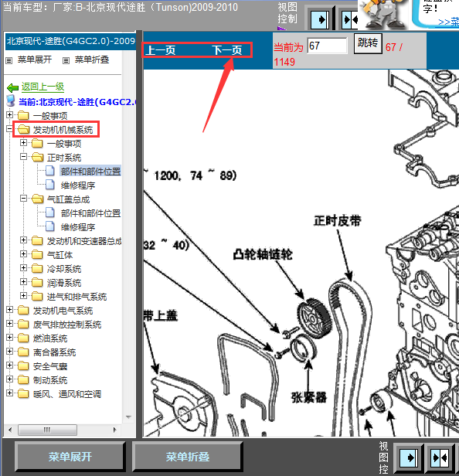Expand the 离合器系统 folder
459x476 pixels.
(9, 352)
